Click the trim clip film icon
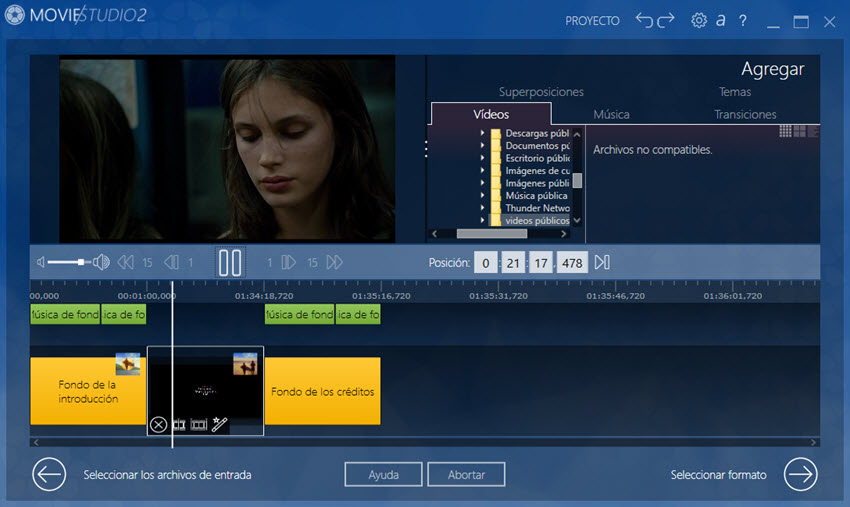Screen dimensions: 850x507 pyautogui.click(x=199, y=424)
